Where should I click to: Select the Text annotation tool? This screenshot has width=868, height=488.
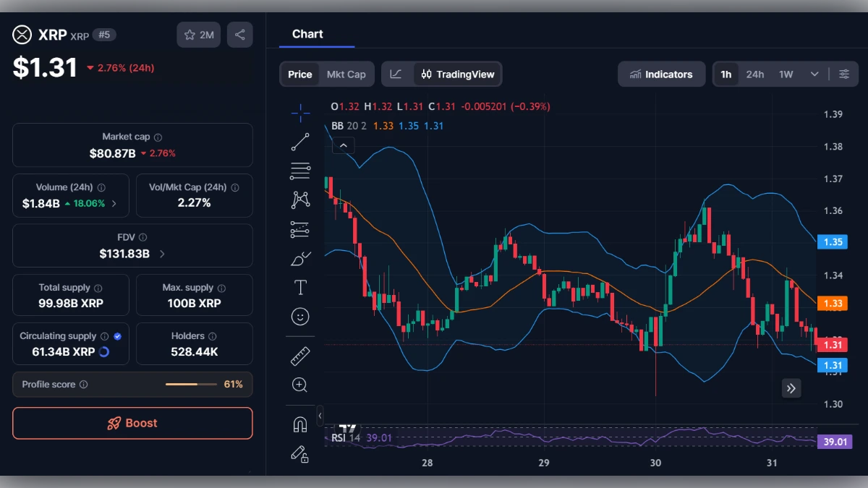coord(299,287)
